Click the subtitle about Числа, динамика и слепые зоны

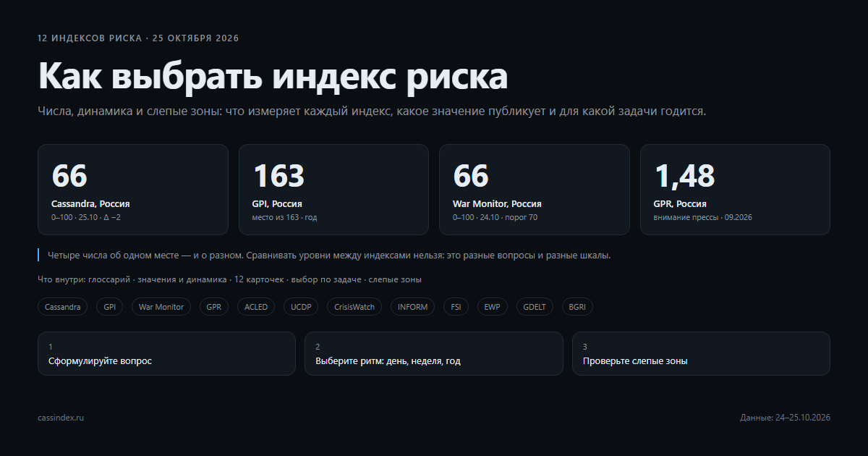coord(372,111)
